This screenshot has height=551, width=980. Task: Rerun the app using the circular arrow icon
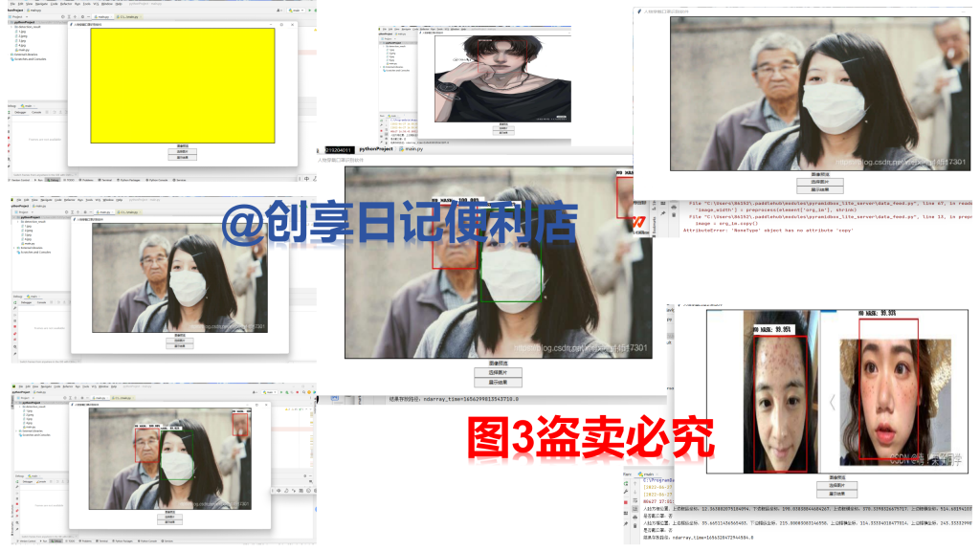(9, 112)
